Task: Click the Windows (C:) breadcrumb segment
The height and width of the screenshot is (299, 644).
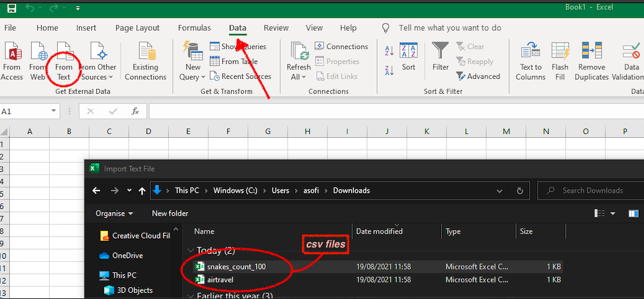Action: 235,190
